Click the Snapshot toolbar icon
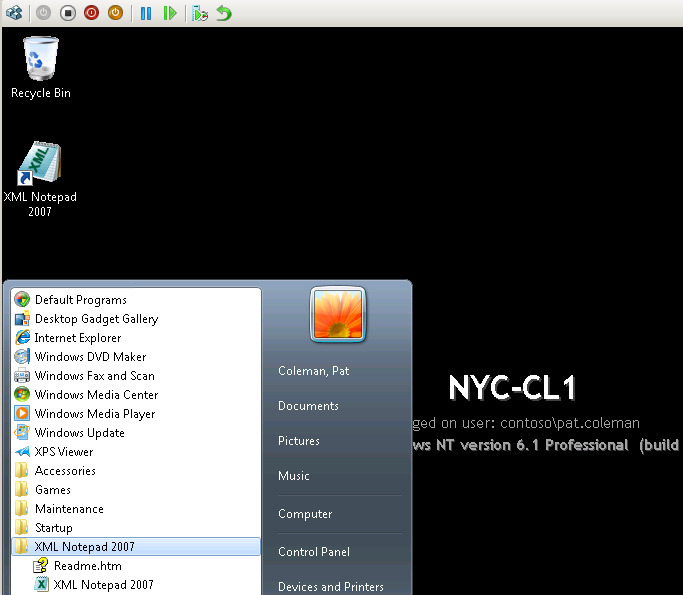This screenshot has height=595, width=683. 200,13
